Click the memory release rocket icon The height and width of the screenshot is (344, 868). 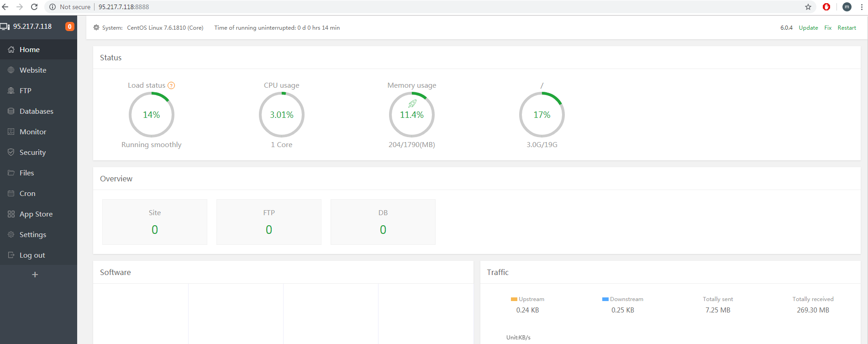[x=412, y=104]
